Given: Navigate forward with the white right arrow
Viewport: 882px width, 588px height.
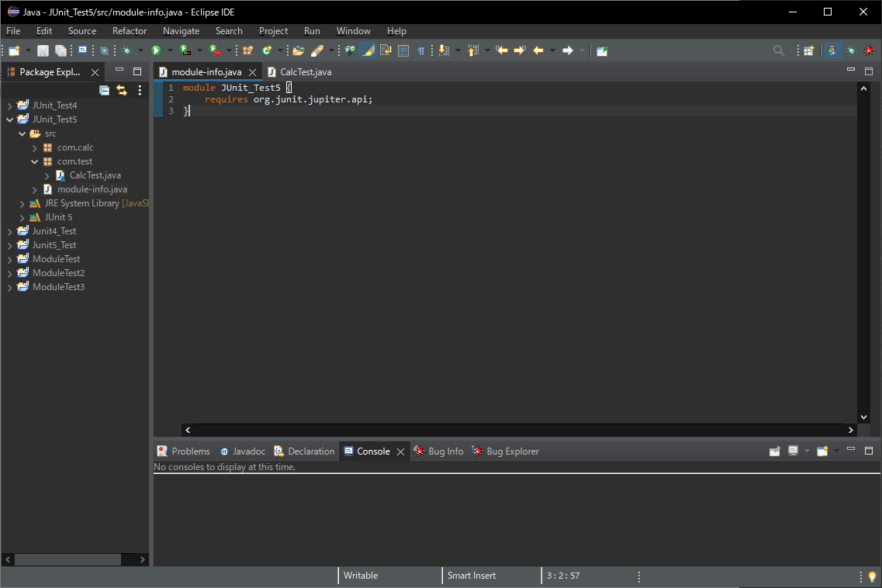Looking at the screenshot, I should (568, 50).
